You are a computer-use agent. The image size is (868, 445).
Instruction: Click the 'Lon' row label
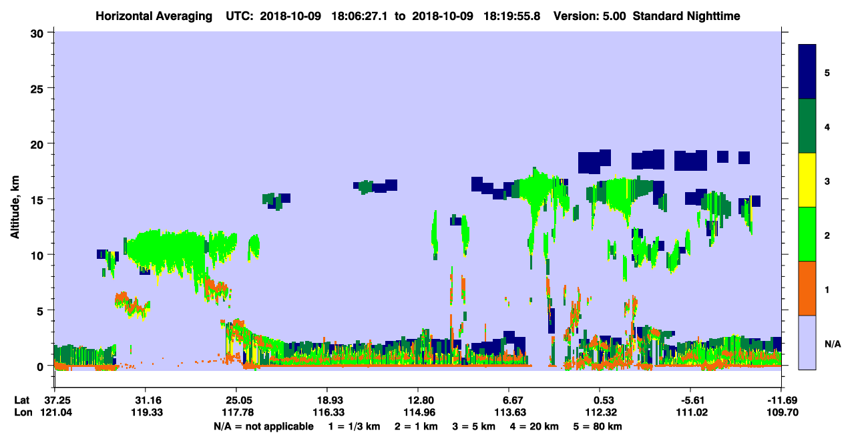(22, 413)
